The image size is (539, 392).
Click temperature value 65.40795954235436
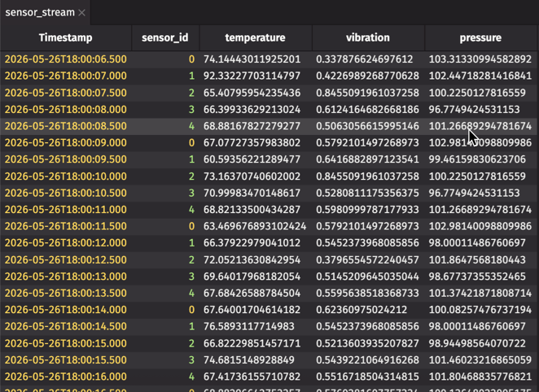pos(252,93)
